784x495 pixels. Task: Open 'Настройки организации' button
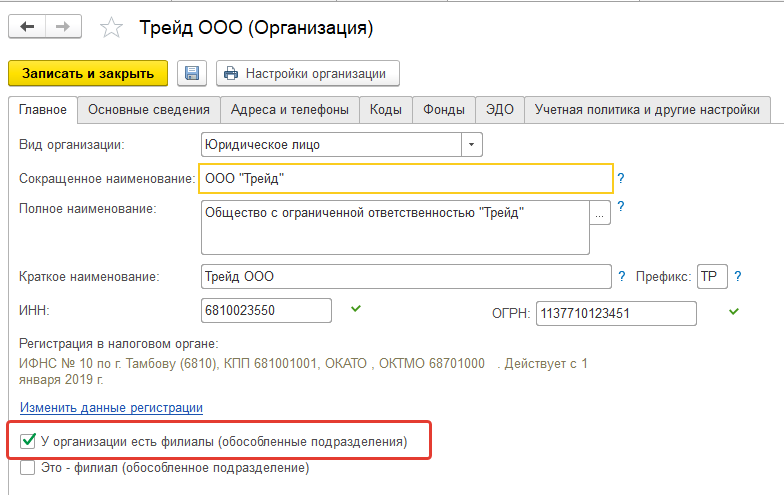(x=308, y=73)
